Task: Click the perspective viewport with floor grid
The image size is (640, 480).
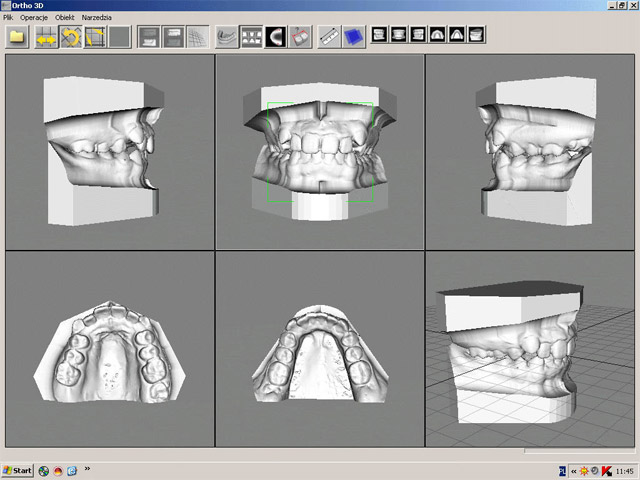Action: pyautogui.click(x=530, y=349)
